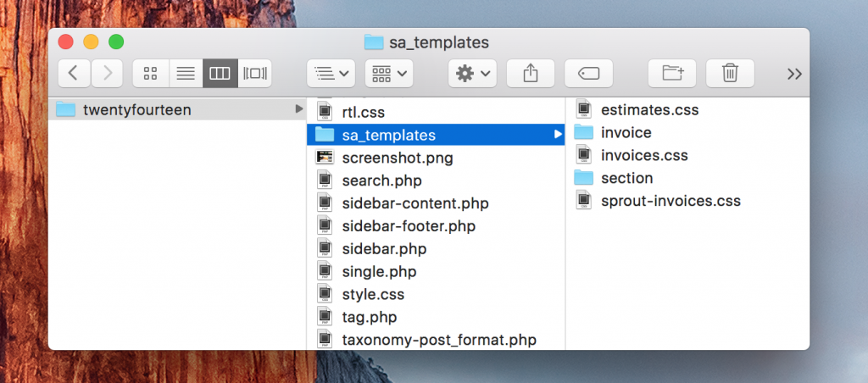Click the Trash delete toolbar button
The width and height of the screenshot is (868, 383).
[x=730, y=73]
